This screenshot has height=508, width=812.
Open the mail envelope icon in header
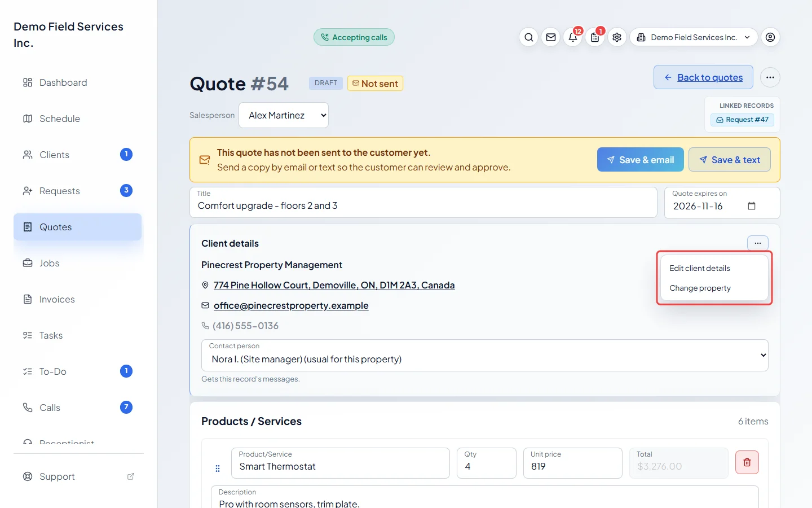coord(551,37)
